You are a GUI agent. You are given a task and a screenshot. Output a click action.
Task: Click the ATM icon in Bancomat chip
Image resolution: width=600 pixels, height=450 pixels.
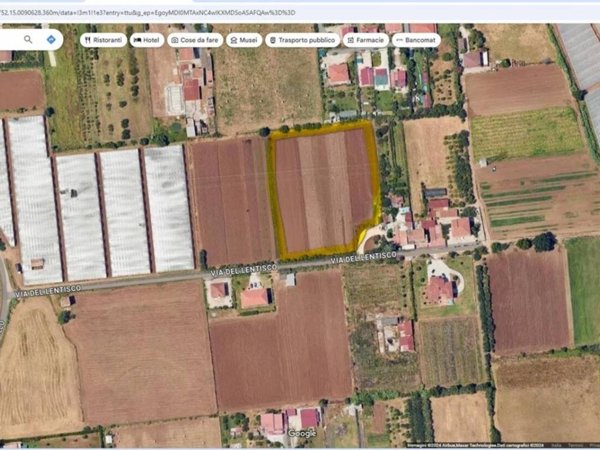(x=399, y=40)
